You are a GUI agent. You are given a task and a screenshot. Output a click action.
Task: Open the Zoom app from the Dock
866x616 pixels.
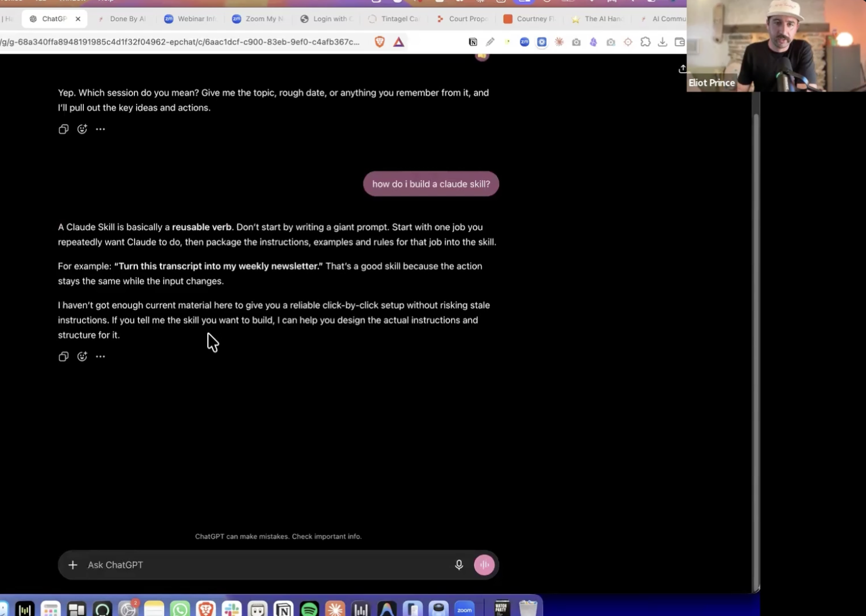coord(464,610)
